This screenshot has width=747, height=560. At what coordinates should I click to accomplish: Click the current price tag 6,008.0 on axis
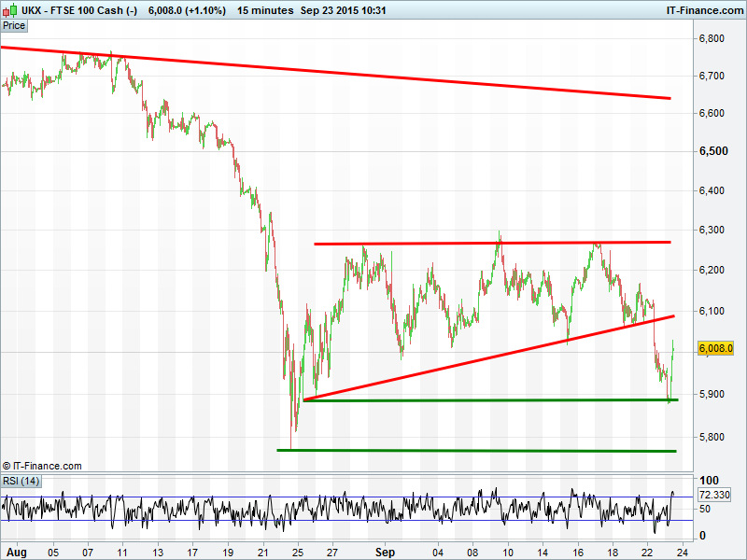[715, 348]
